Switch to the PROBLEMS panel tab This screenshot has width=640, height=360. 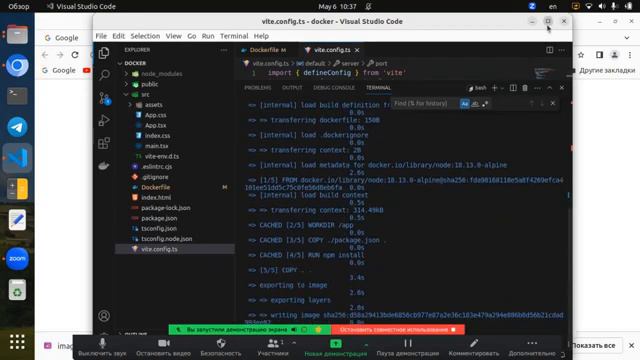point(258,88)
